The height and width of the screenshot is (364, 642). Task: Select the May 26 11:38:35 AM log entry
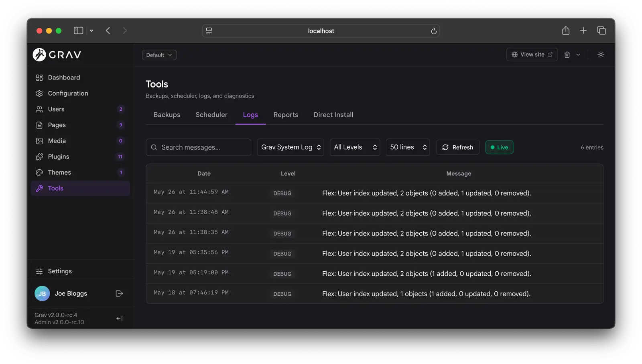coord(374,233)
